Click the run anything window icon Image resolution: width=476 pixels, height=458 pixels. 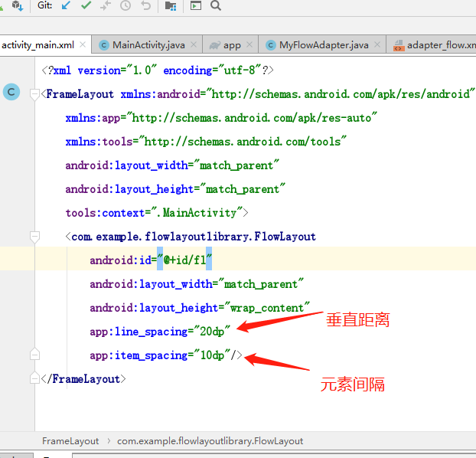coord(196,5)
